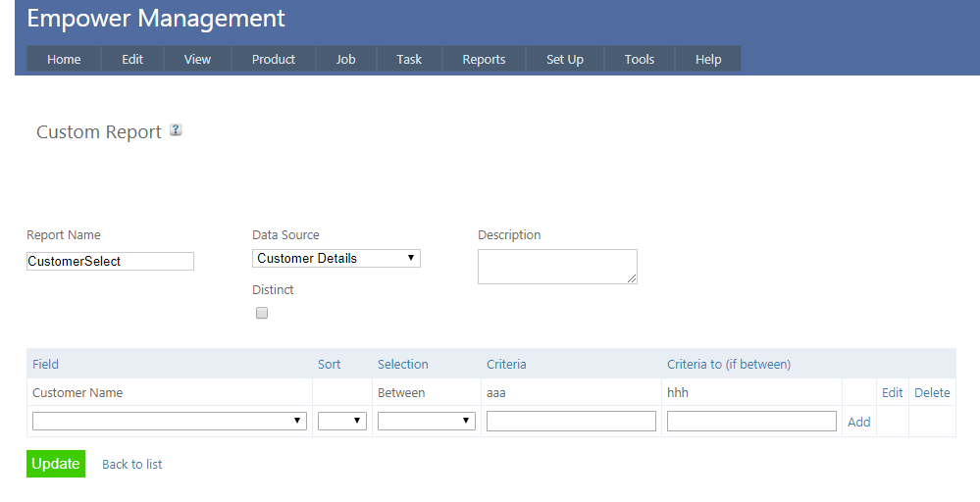Image resolution: width=980 pixels, height=502 pixels.
Task: Focus the Report Name text field
Action: click(110, 262)
